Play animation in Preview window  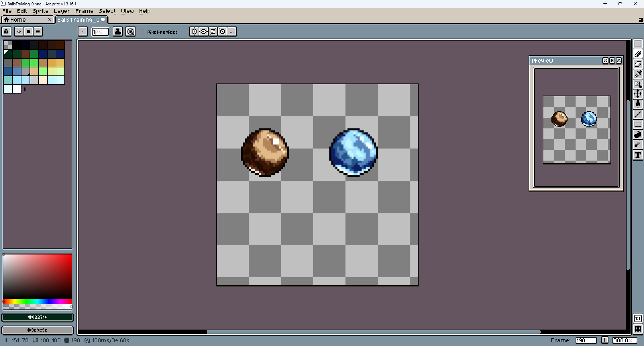pos(612,61)
